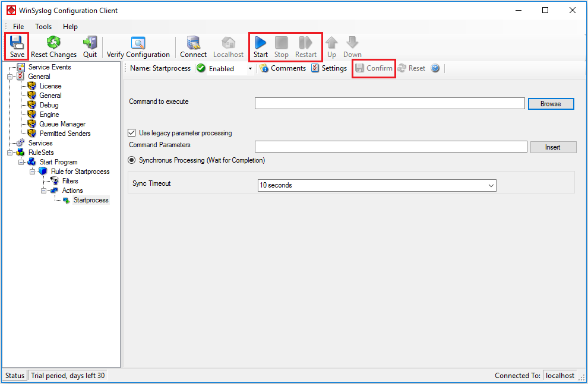The width and height of the screenshot is (588, 384).
Task: Click the Confirm button
Action: pyautogui.click(x=374, y=68)
